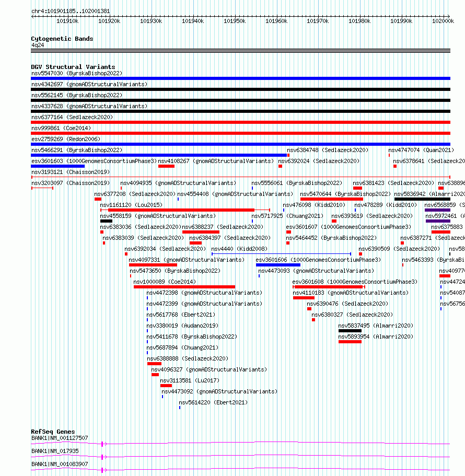Click the red bar of nsv4097331
This screenshot has height=476, width=465.
pyautogui.click(x=153, y=264)
